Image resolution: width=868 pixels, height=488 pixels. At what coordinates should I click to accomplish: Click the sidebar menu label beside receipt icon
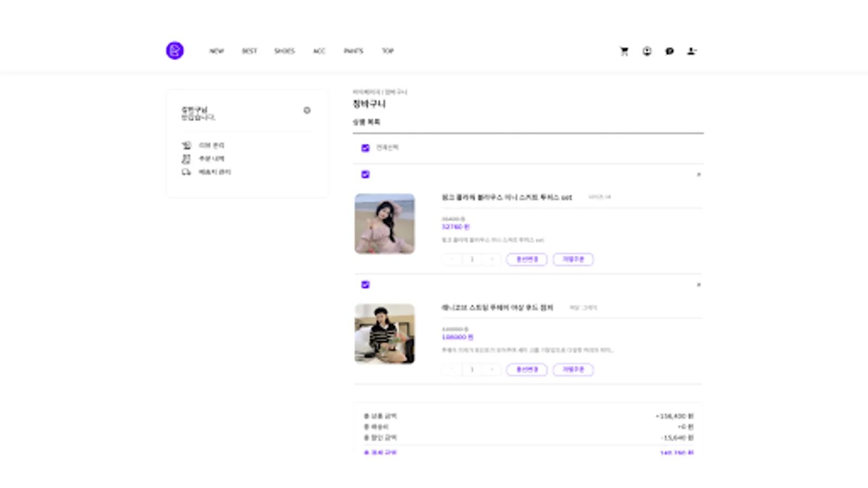point(212,158)
